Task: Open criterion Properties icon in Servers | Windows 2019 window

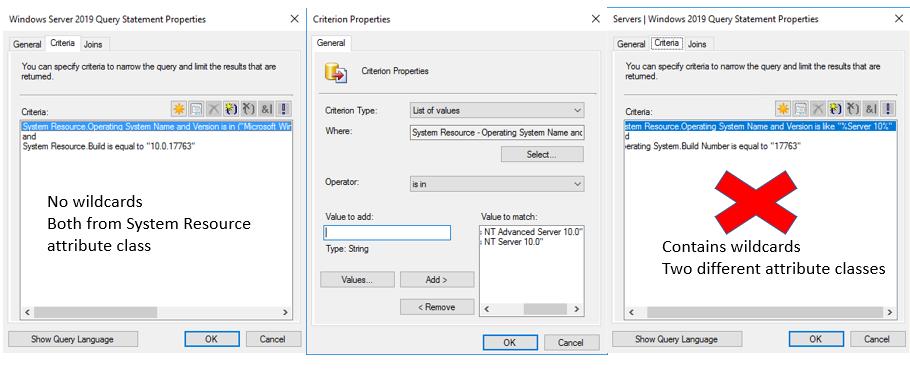Action: tap(801, 109)
